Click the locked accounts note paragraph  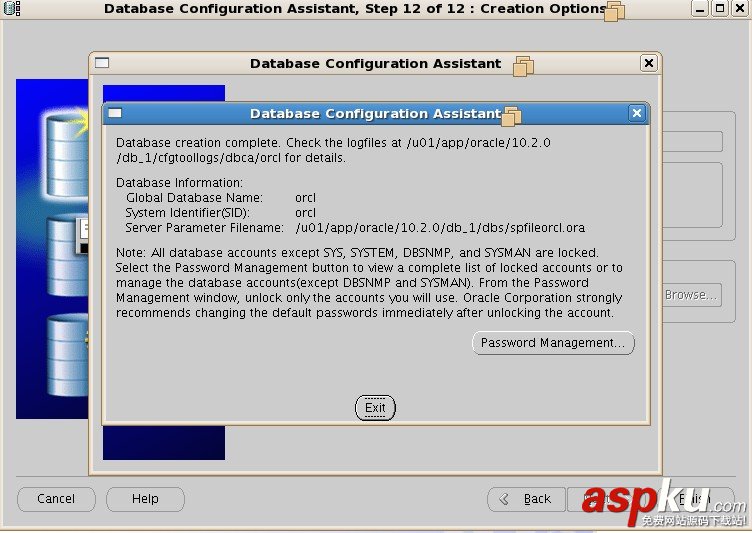[x=369, y=283]
